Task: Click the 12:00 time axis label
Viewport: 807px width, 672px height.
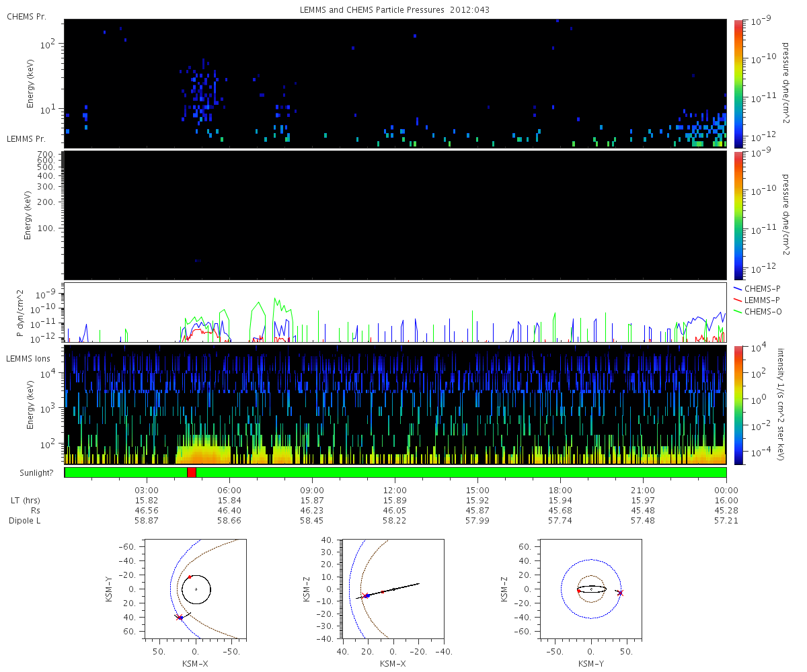Action: click(395, 490)
